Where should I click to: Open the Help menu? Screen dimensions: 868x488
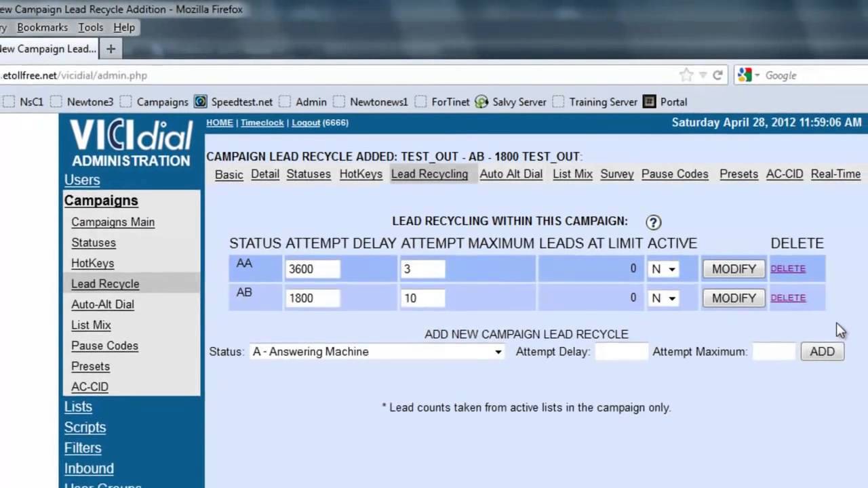(124, 28)
